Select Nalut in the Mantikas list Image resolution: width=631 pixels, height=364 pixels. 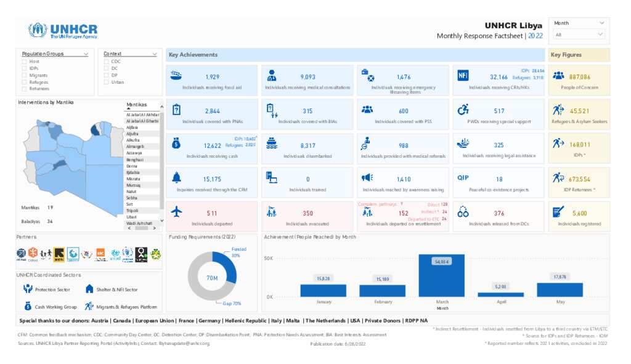[142, 192]
